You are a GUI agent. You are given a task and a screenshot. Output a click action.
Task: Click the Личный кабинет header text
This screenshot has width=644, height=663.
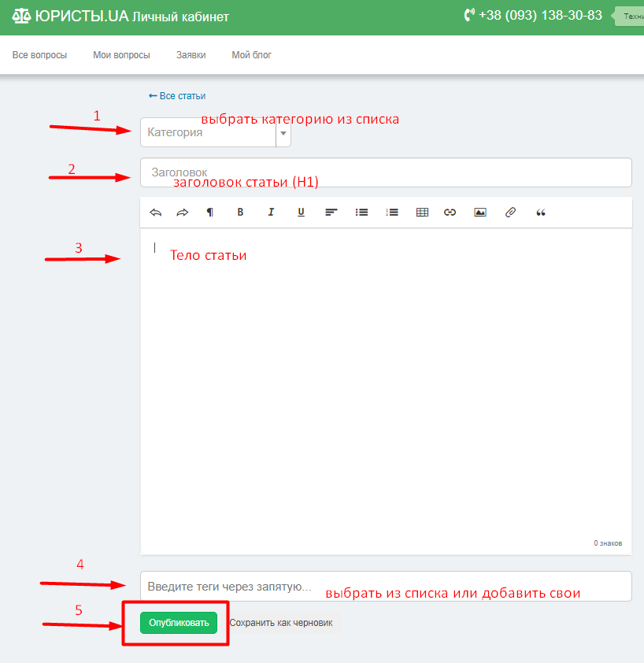point(180,17)
